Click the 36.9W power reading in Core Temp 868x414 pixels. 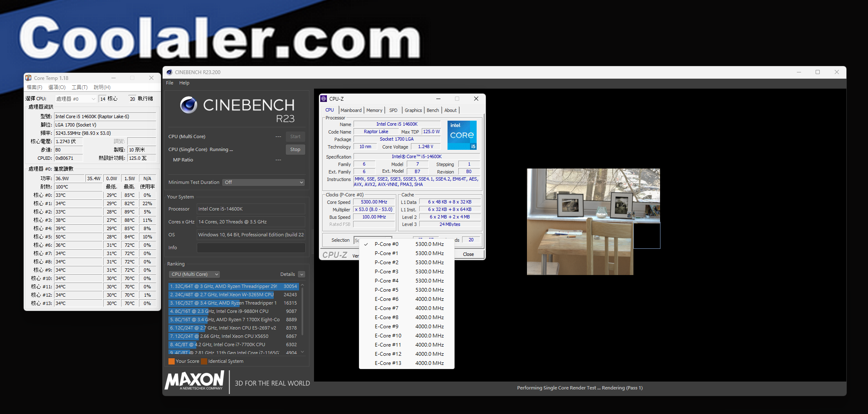pos(69,178)
